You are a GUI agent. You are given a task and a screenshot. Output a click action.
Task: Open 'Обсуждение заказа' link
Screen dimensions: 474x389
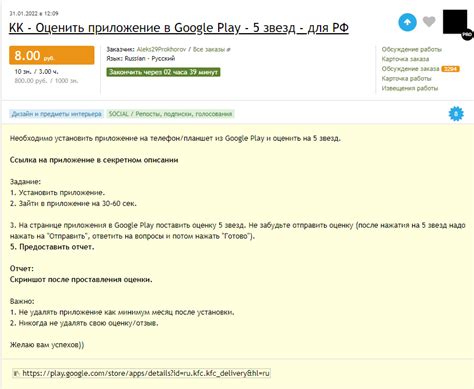tap(410, 69)
